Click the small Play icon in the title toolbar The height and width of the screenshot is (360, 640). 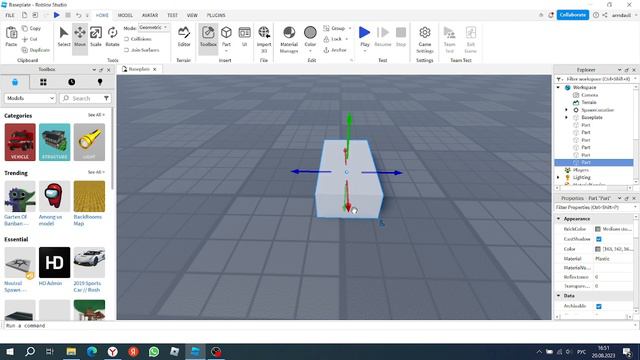coord(57,15)
